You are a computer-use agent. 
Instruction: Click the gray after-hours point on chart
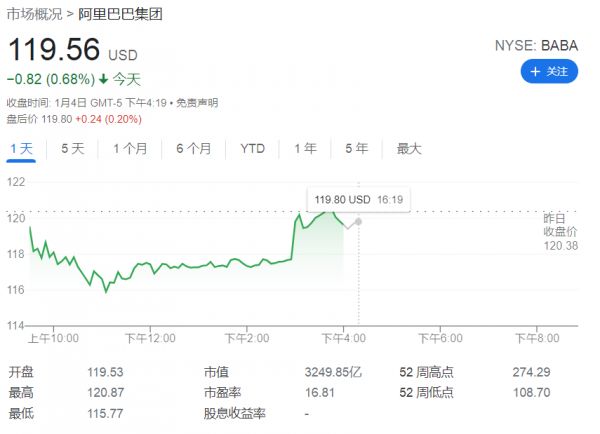tap(358, 220)
